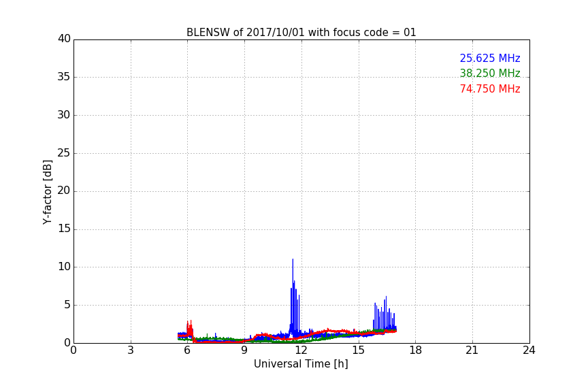This screenshot has height=392, width=588.
Task: Click the y-axis tick label 40
Action: 64,39
